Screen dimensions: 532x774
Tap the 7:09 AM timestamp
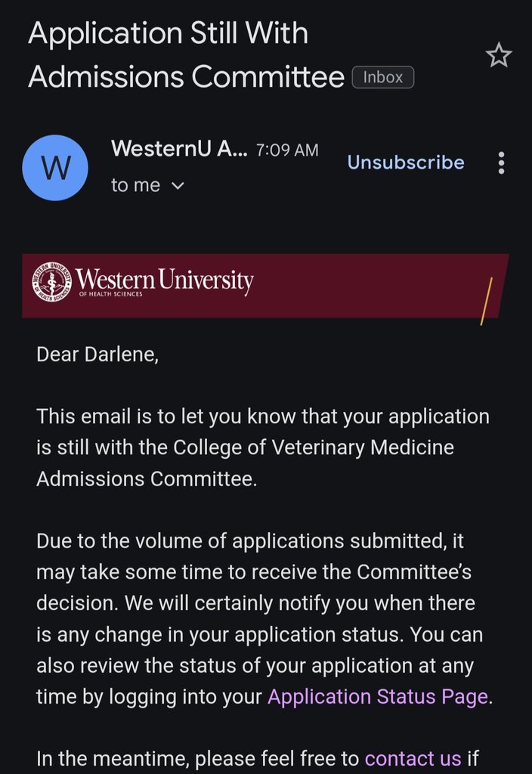[x=287, y=150]
